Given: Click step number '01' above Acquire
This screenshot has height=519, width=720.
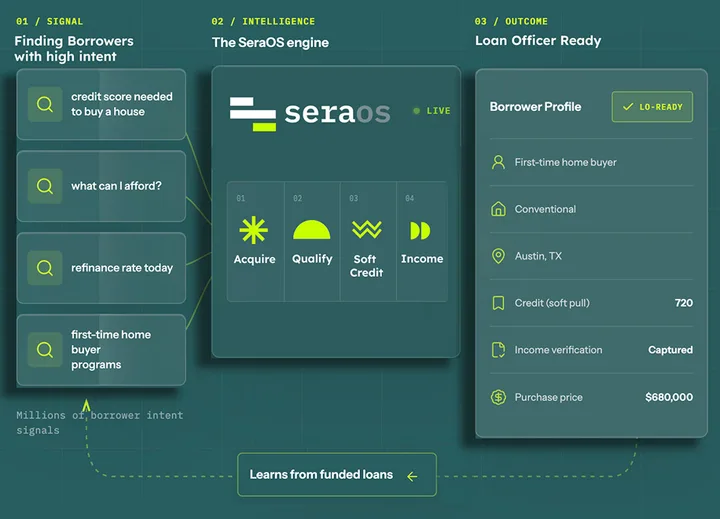Looking at the screenshot, I should (241, 198).
